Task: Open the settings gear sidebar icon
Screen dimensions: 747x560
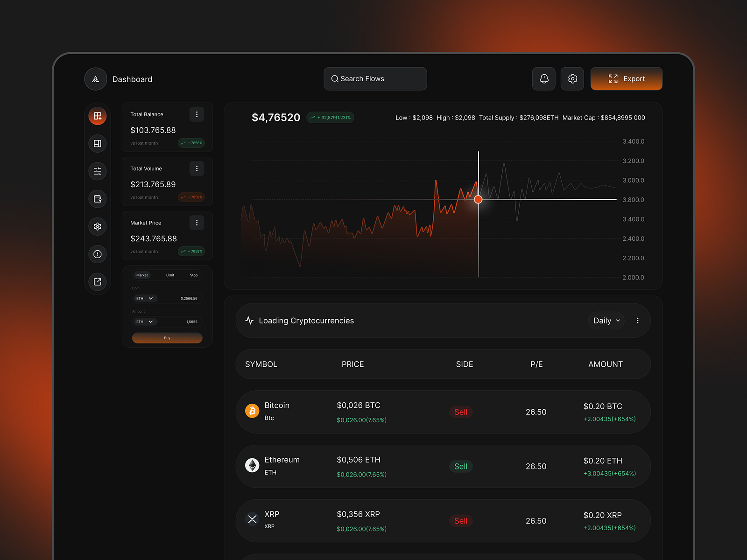Action: [98, 226]
